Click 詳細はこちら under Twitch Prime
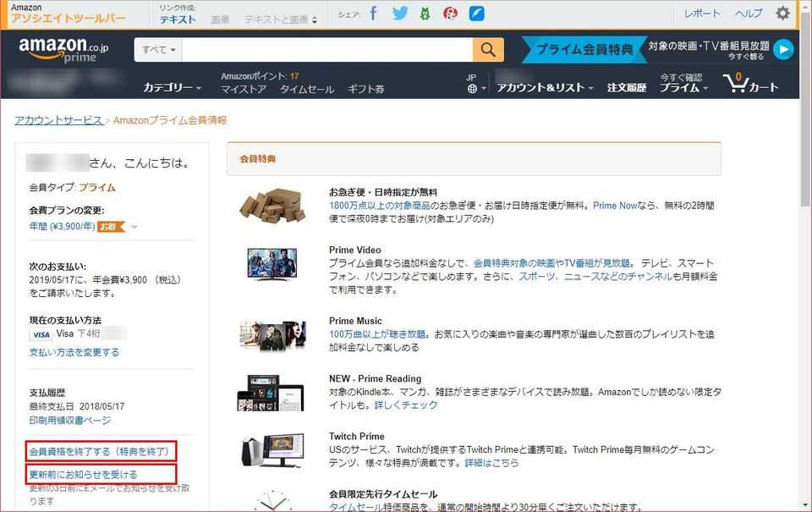 click(x=491, y=463)
